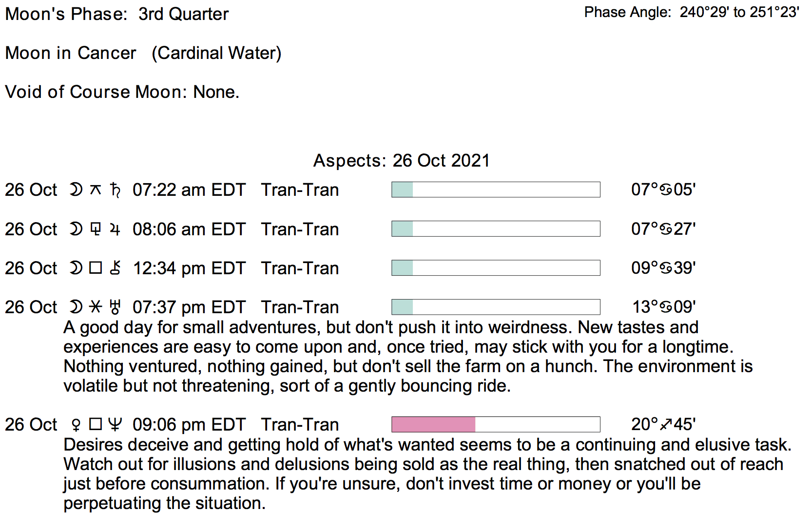
Task: Click the Moon glyph in the 07:22 am row
Action: 76,189
